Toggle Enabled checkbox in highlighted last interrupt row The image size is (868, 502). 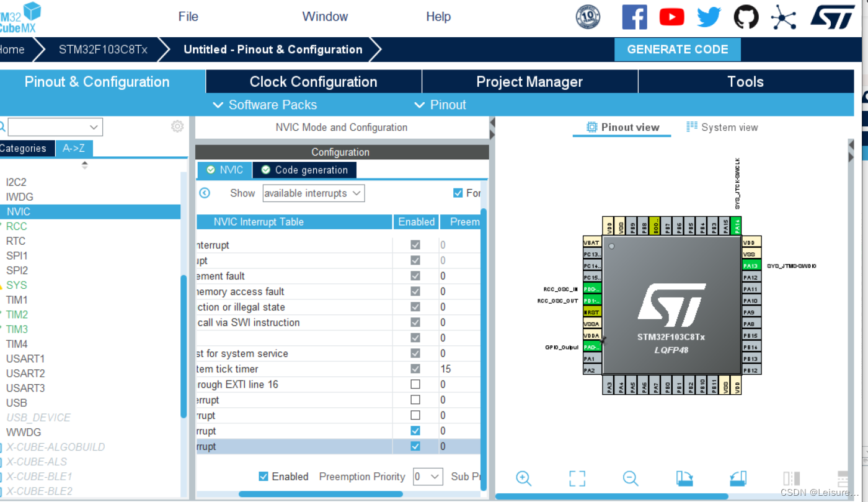pyautogui.click(x=415, y=446)
